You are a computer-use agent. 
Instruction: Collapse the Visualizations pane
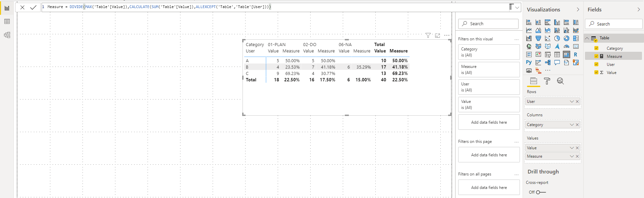click(x=578, y=10)
